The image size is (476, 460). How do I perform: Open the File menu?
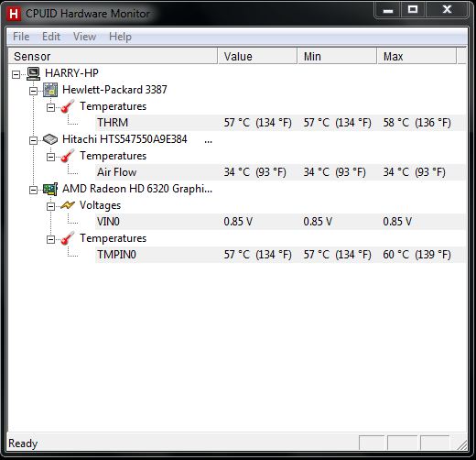(21, 37)
